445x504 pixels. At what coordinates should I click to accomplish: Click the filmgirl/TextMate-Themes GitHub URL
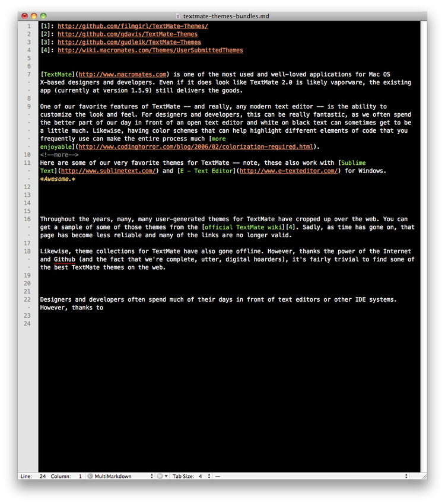133,26
